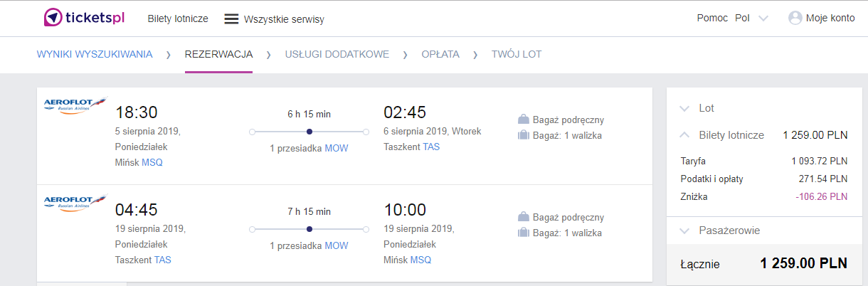Open the hamburger menu Wszystkie serwisy
Screen dimensions: 868x286
pyautogui.click(x=231, y=19)
